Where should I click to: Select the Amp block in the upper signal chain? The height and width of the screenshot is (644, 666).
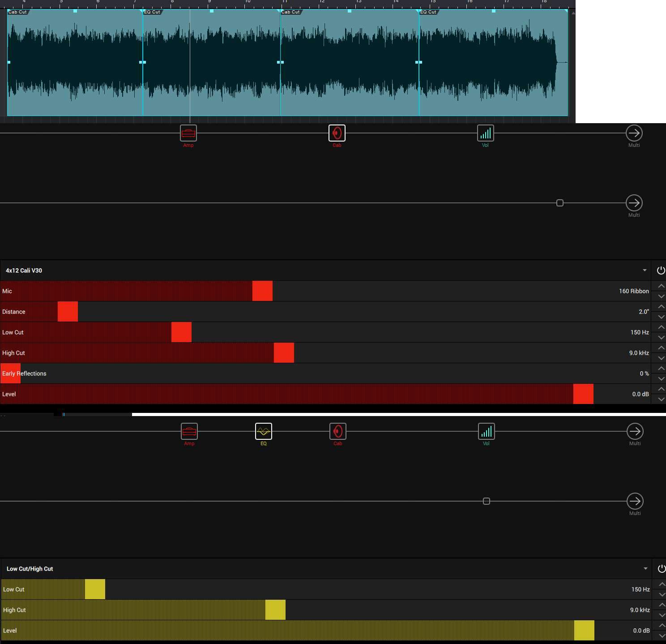click(x=188, y=133)
